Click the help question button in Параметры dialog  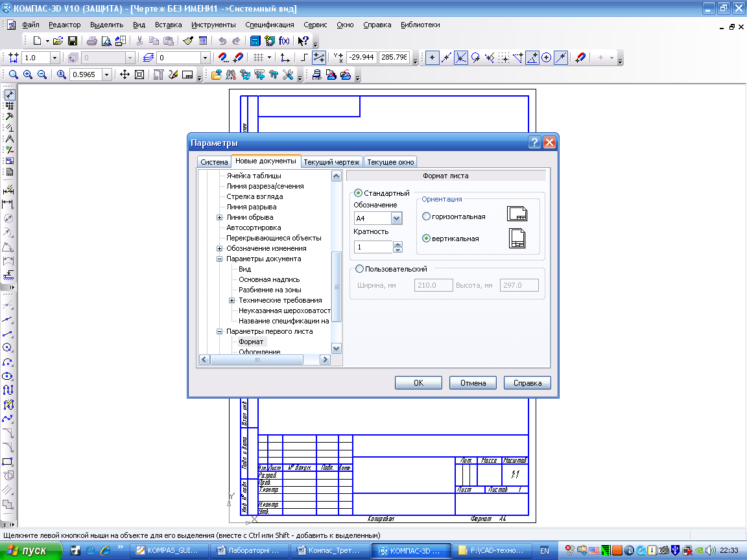tap(534, 143)
